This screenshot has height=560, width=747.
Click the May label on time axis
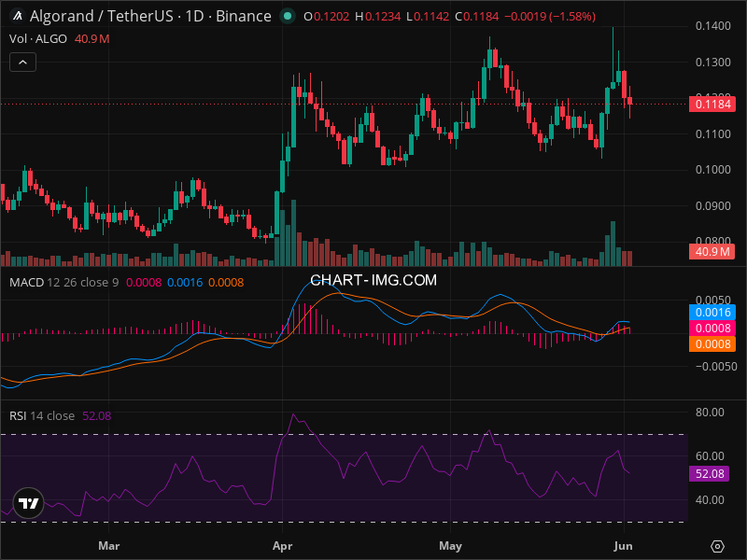pyautogui.click(x=450, y=546)
